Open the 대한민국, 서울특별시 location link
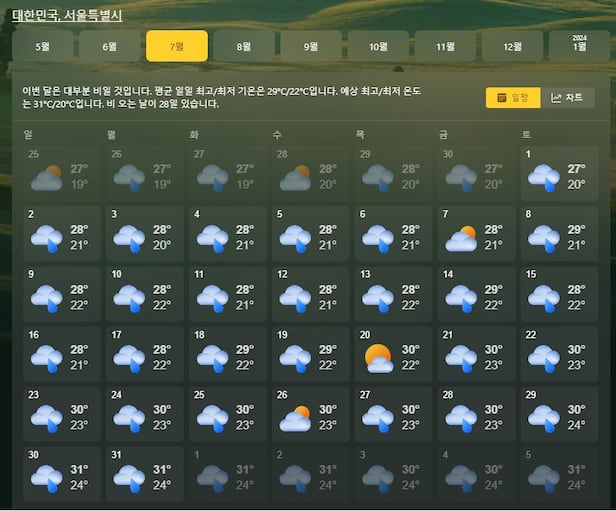 (x=68, y=14)
